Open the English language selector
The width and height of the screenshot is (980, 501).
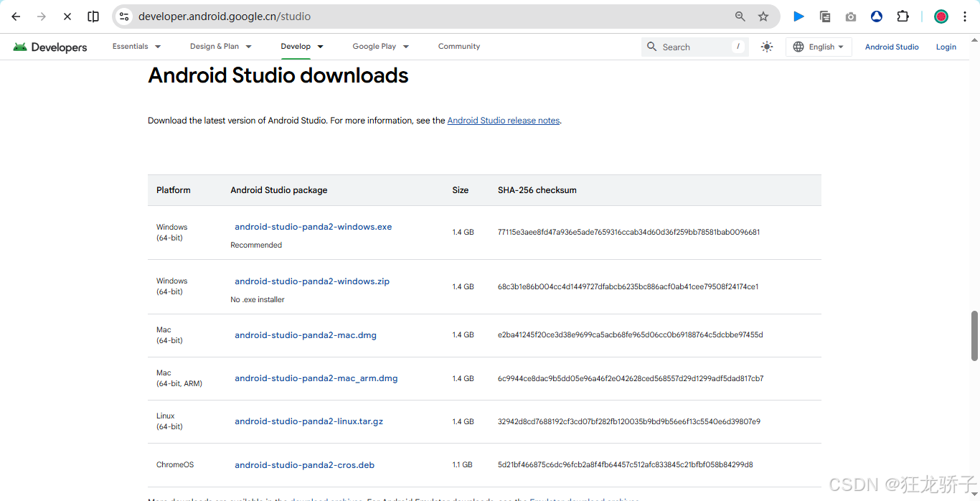pos(819,47)
